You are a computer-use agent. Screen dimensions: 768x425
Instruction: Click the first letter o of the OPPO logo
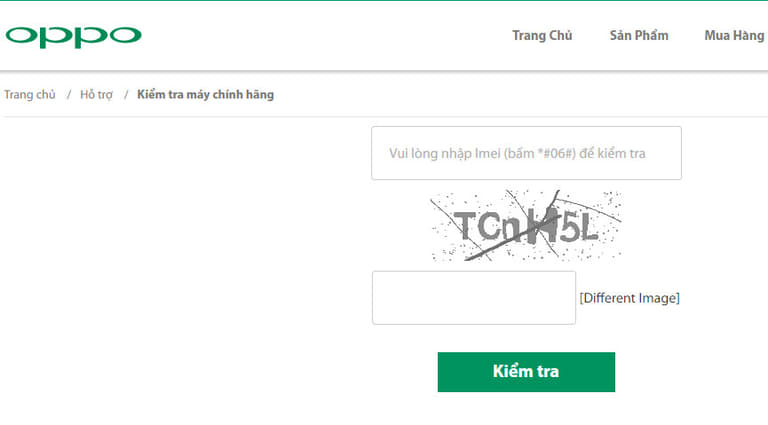pyautogui.click(x=22, y=35)
